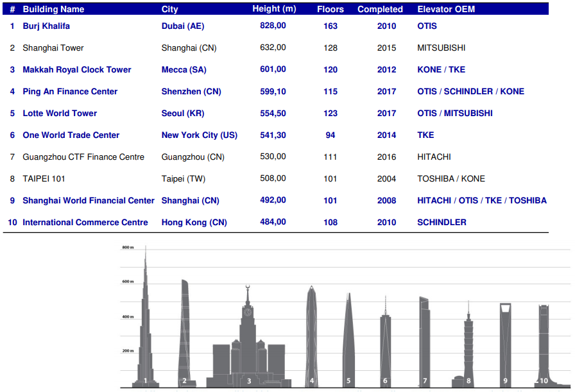Click the SCHINDLER OEM cell
The height and width of the screenshot is (392, 575).
click(442, 223)
